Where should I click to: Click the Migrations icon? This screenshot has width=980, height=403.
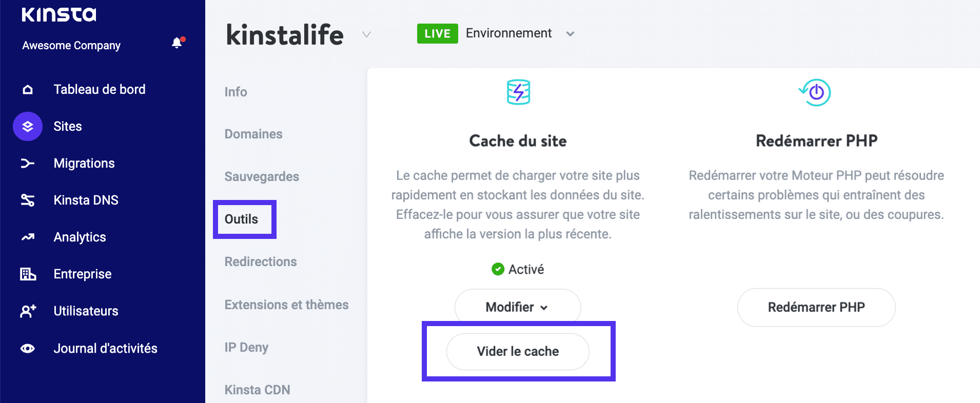(x=27, y=163)
